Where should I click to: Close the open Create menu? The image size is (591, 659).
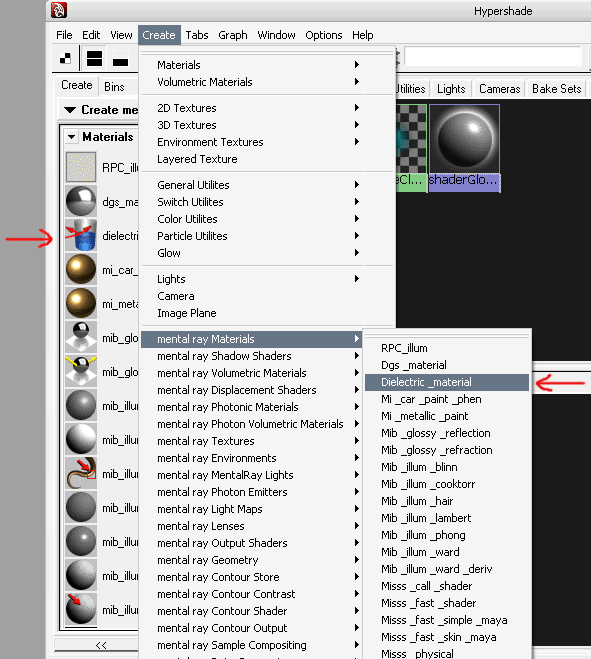pos(159,35)
